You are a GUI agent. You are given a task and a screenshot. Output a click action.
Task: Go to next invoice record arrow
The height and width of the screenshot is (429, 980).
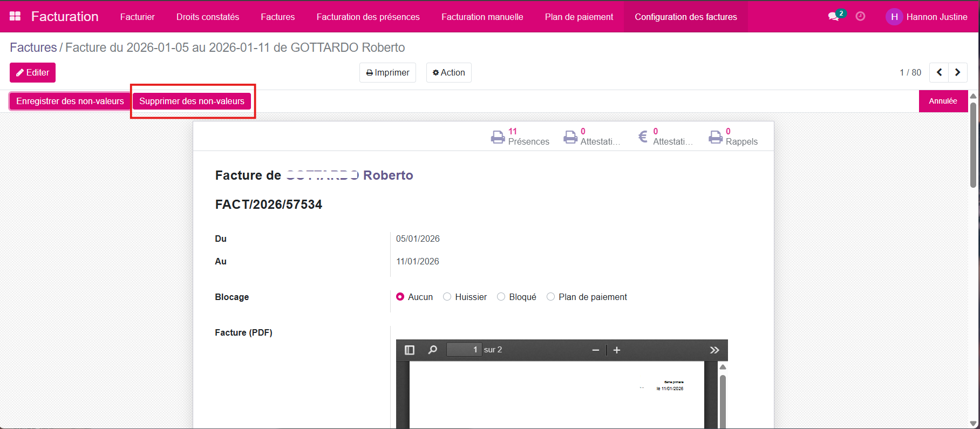click(x=957, y=72)
